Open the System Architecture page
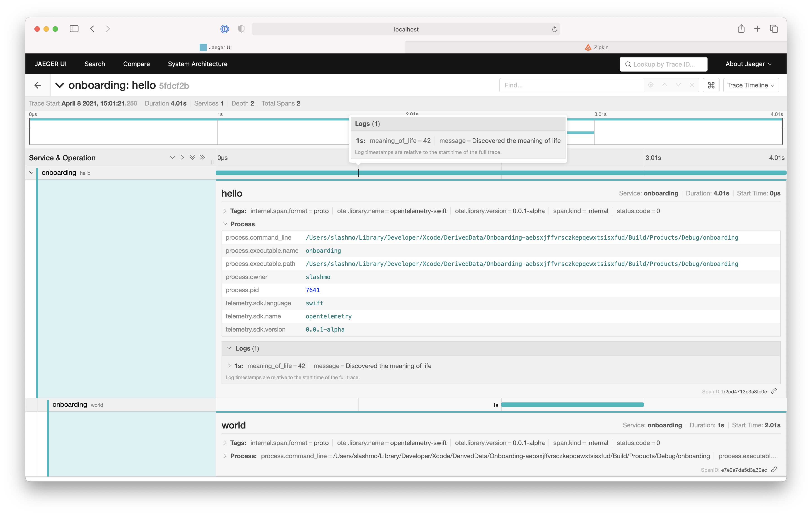 tap(198, 64)
